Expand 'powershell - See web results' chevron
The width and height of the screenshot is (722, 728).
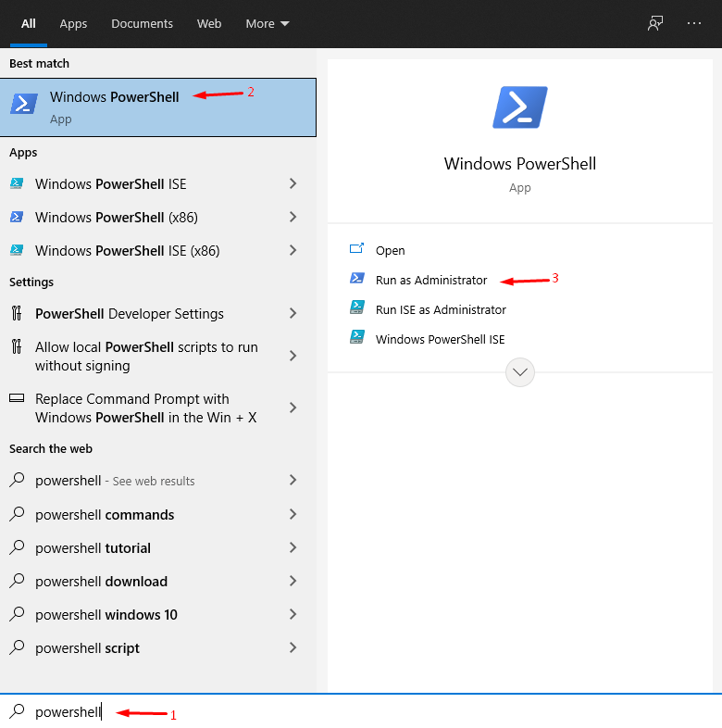click(x=293, y=480)
